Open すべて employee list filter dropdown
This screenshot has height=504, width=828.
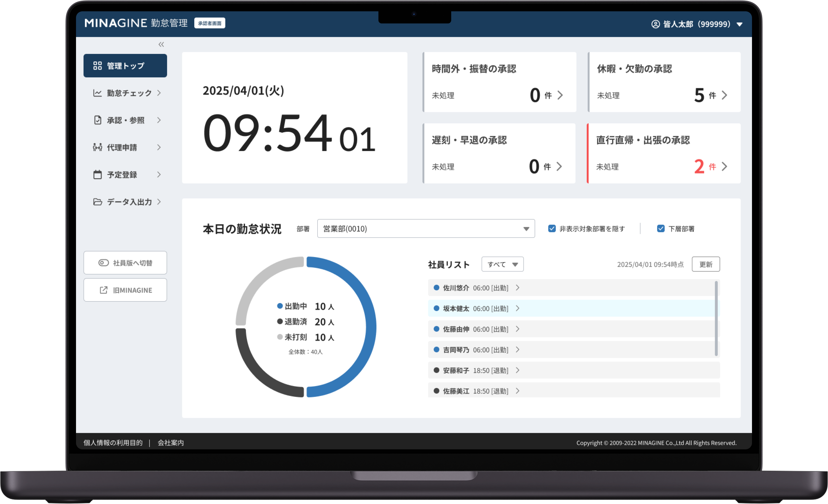(502, 264)
